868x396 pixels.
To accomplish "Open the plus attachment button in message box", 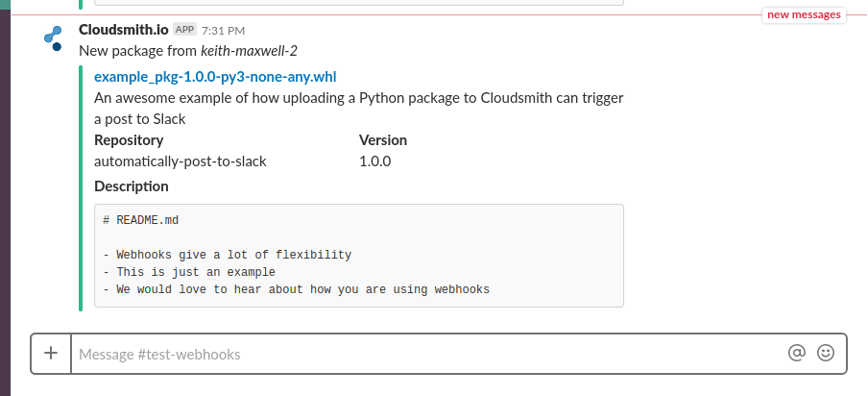I will [x=51, y=354].
